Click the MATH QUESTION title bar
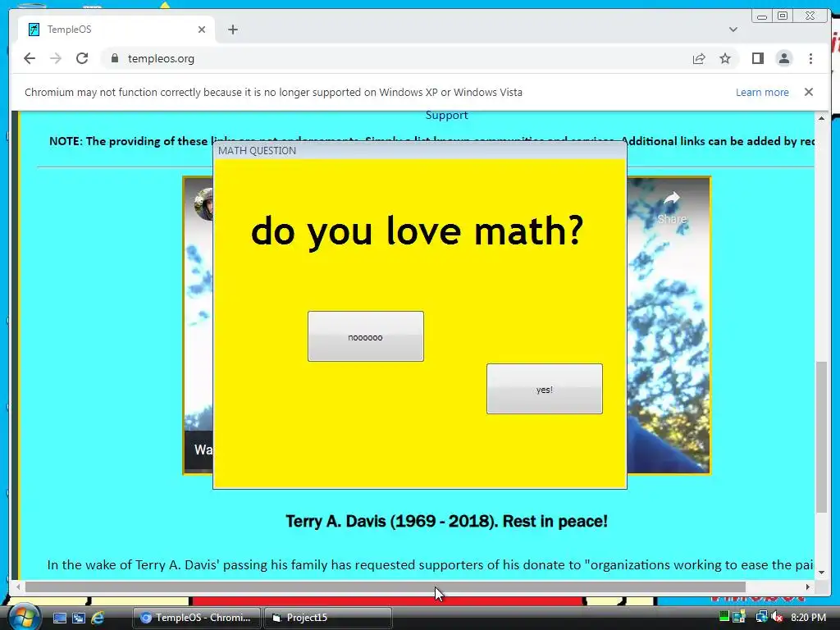 pos(419,151)
